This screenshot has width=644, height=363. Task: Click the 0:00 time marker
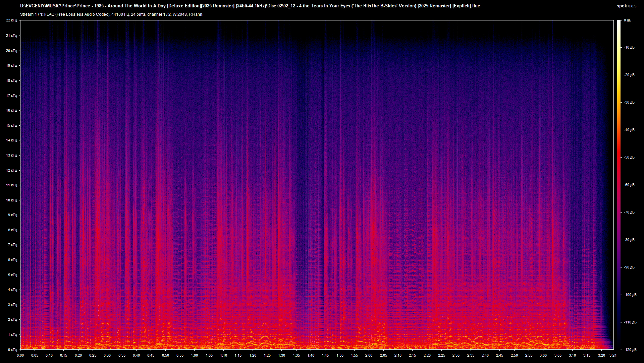(x=20, y=356)
